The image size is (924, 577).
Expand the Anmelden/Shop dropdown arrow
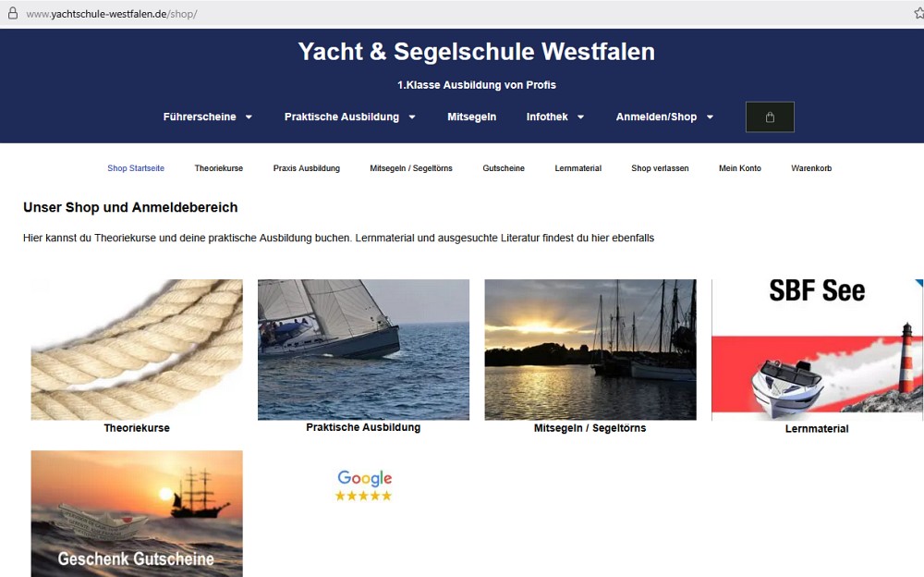coord(710,117)
